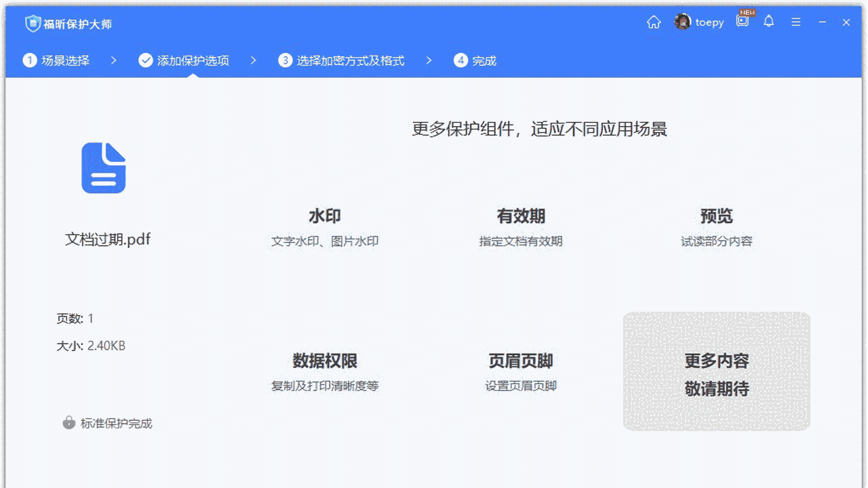Click the checkmark on step 添加保护选项
The width and height of the screenshot is (868, 488).
coord(146,60)
